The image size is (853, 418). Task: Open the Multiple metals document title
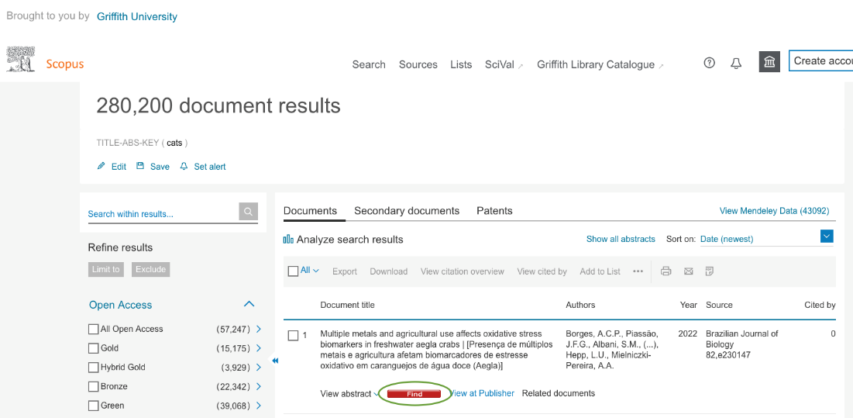coord(437,350)
